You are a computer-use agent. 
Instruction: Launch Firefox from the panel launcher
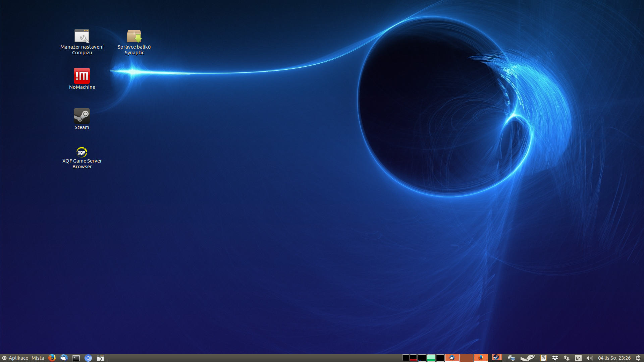click(52, 358)
